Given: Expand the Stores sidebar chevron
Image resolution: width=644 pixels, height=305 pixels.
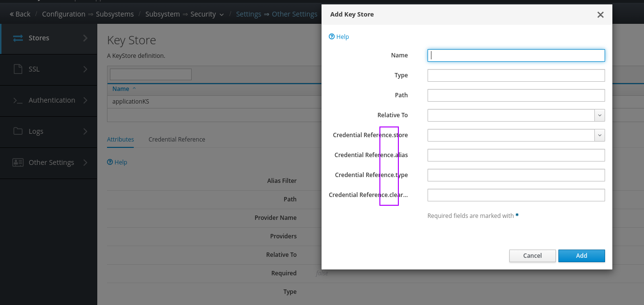Looking at the screenshot, I should coord(86,38).
